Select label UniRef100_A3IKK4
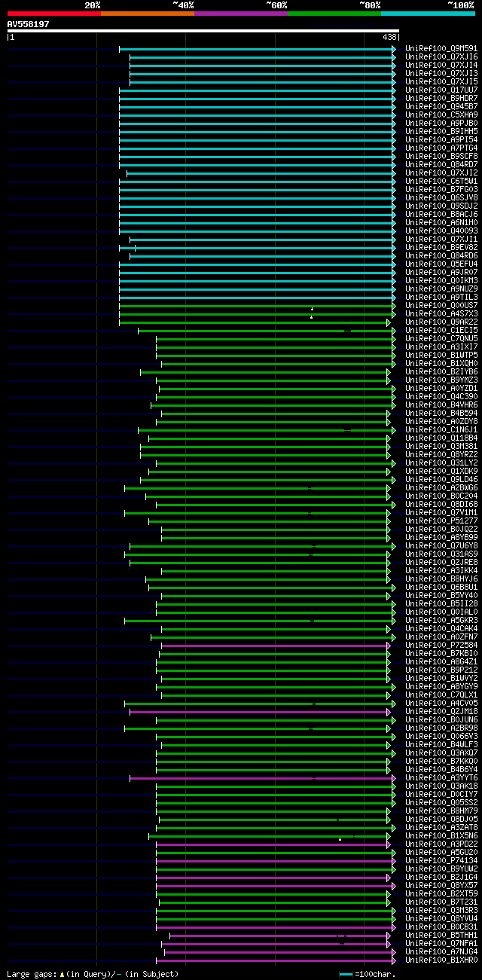This screenshot has height=980, width=482. [441, 571]
